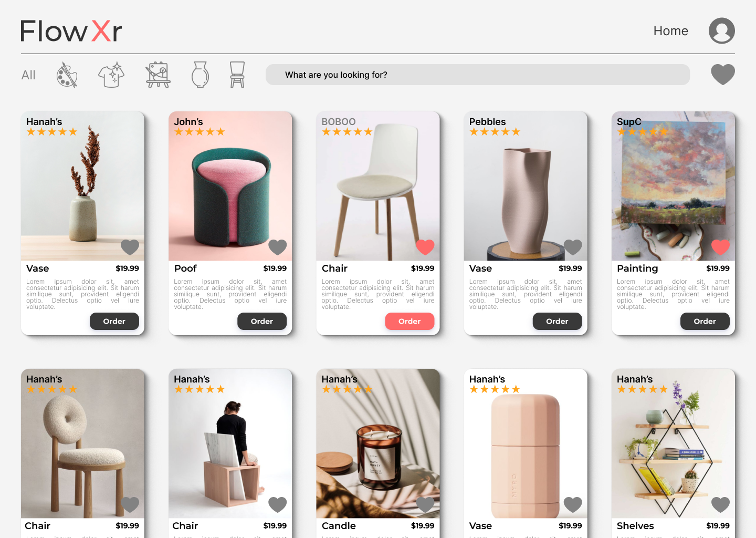Focus the 'What are you looking for?' search field

(478, 75)
